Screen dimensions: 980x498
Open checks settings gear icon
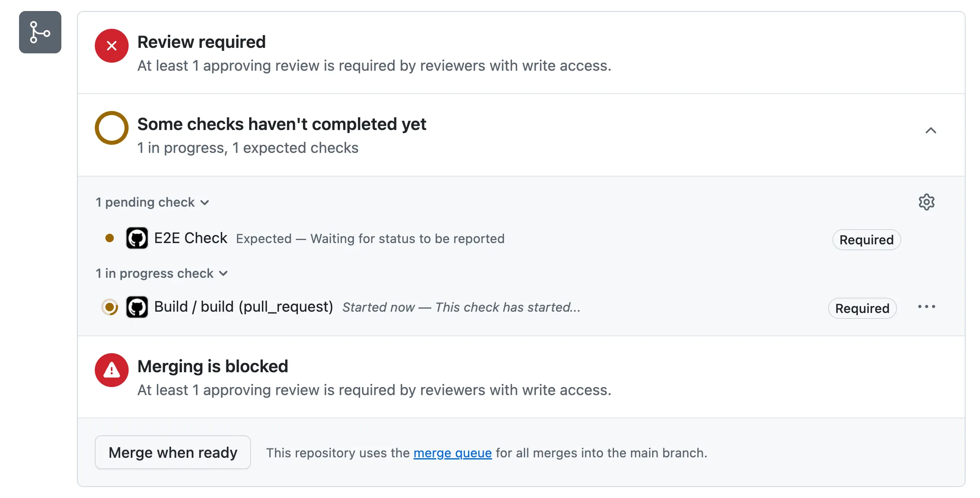[x=926, y=202]
